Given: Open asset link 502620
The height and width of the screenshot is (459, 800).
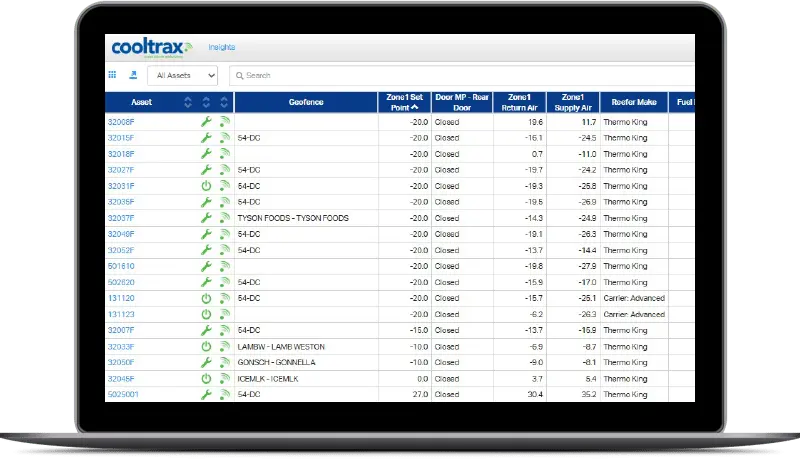Looking at the screenshot, I should pyautogui.click(x=121, y=282).
